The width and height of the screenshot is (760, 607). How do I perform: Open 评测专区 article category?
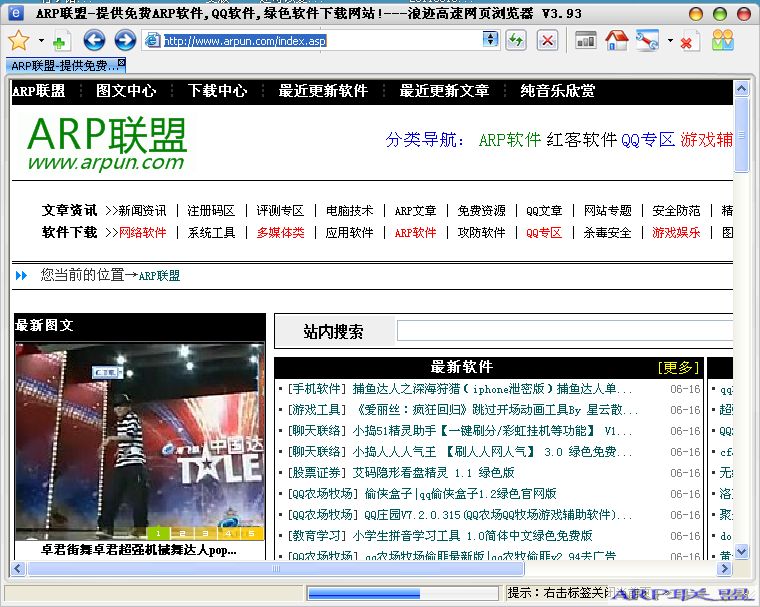tap(280, 210)
